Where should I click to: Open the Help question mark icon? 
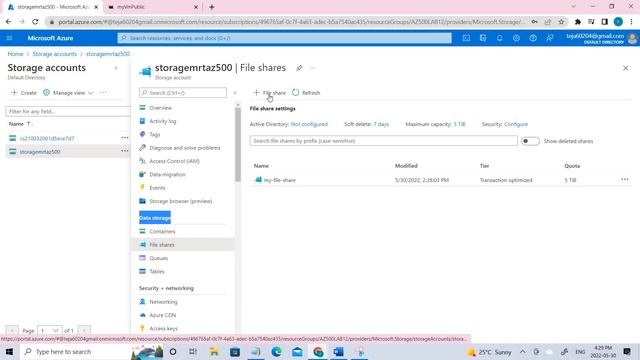[533, 38]
